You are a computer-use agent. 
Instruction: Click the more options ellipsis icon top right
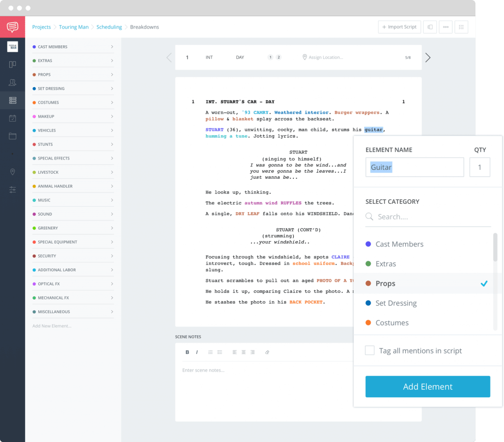[x=445, y=27]
